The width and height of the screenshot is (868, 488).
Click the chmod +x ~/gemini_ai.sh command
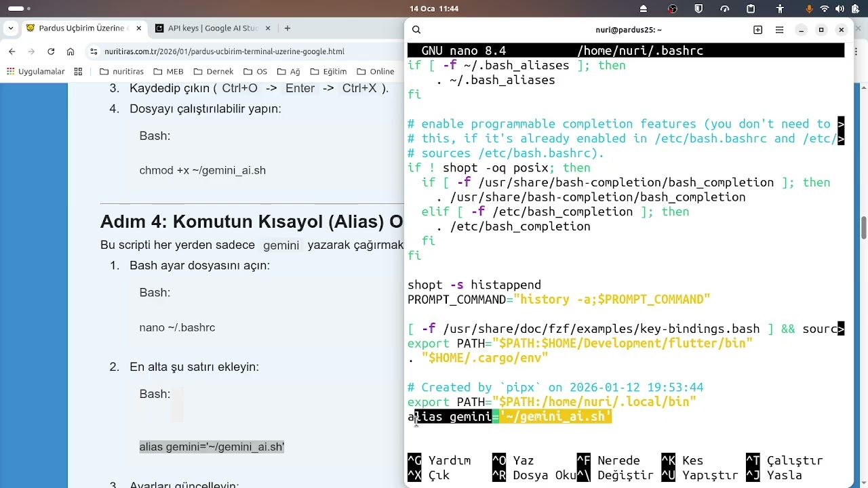coord(202,170)
